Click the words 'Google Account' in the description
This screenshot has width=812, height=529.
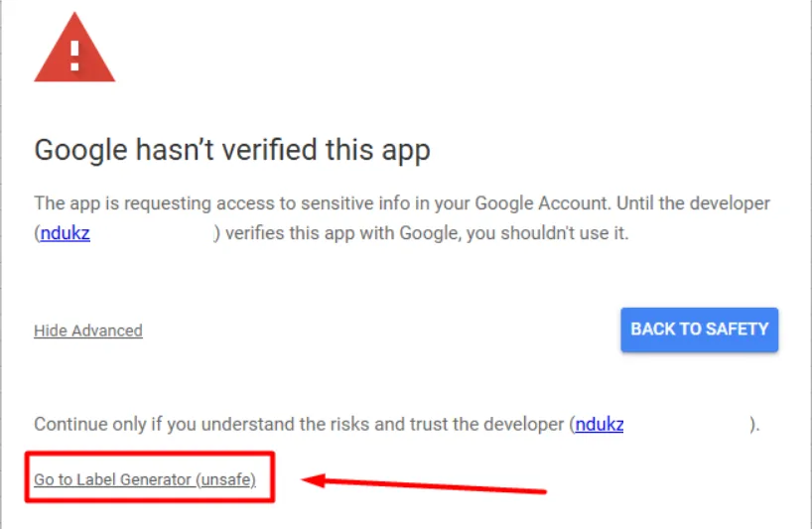pos(541,202)
